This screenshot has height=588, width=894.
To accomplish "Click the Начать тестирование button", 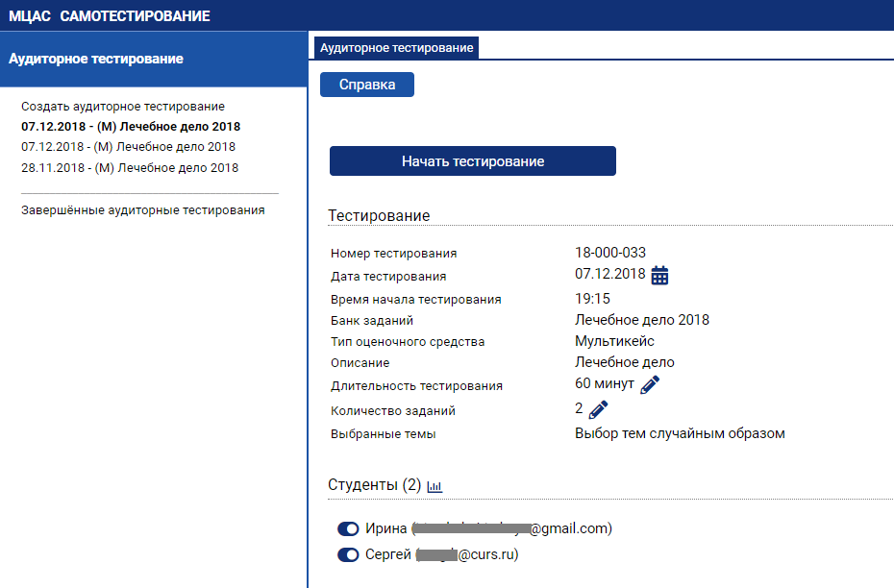I will 472,161.
